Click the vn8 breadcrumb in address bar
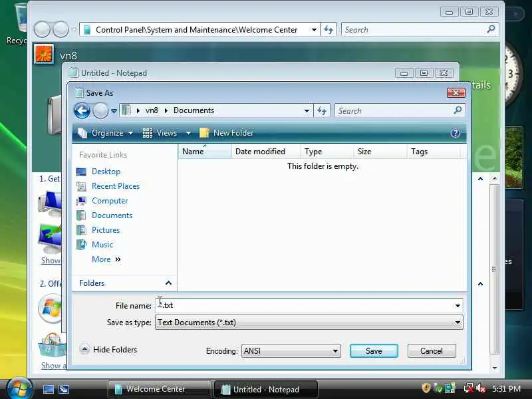The width and height of the screenshot is (532, 399). click(x=152, y=110)
